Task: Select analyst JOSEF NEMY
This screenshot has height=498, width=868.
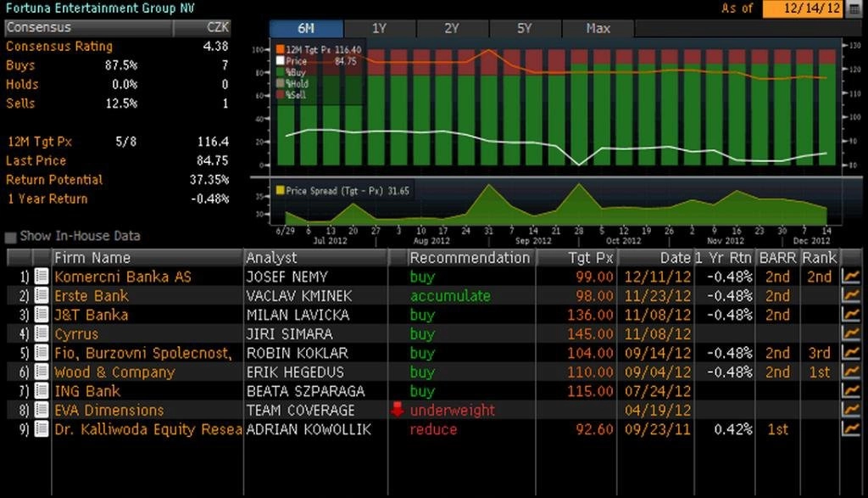Action: coord(287,277)
